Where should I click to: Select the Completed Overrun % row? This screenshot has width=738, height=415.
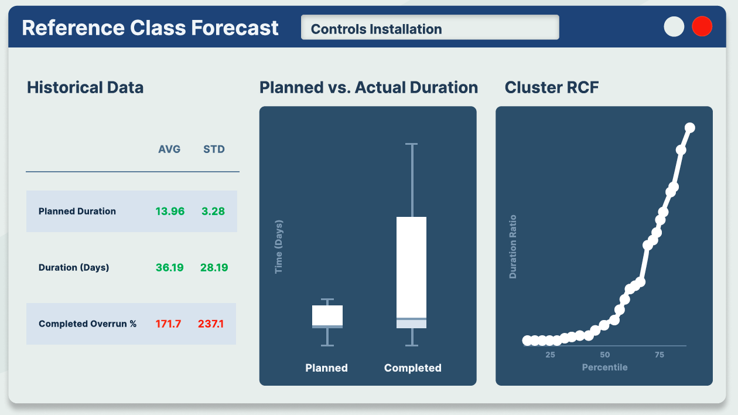point(132,324)
